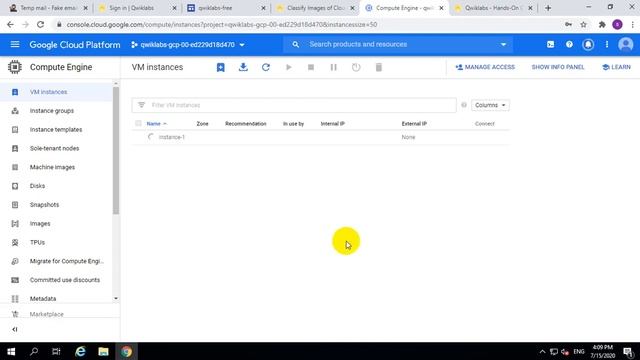
Task: Open the project selector qwiklabs-gcp-00-ed229d18d470
Action: coord(188,44)
